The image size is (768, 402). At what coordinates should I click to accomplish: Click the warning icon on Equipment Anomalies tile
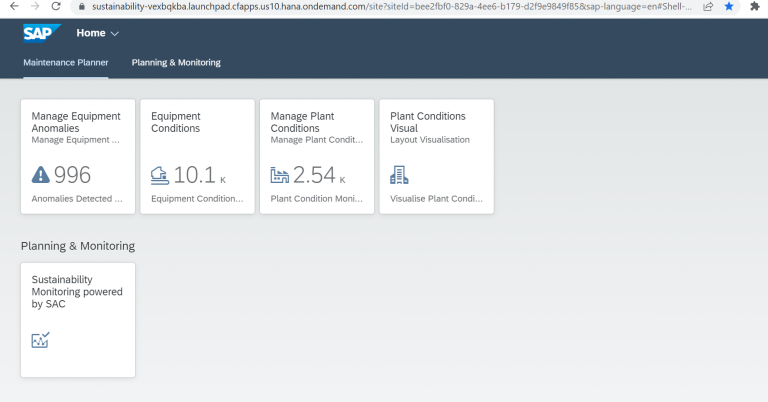pos(40,175)
